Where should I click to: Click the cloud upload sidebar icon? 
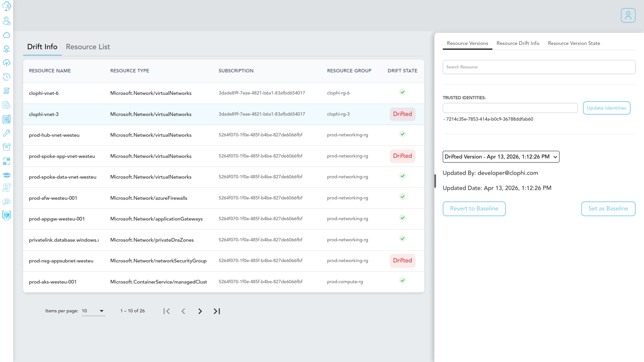[x=6, y=63]
